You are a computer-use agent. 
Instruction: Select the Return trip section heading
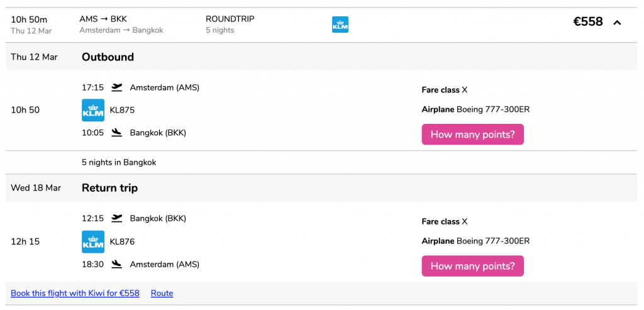pos(109,187)
